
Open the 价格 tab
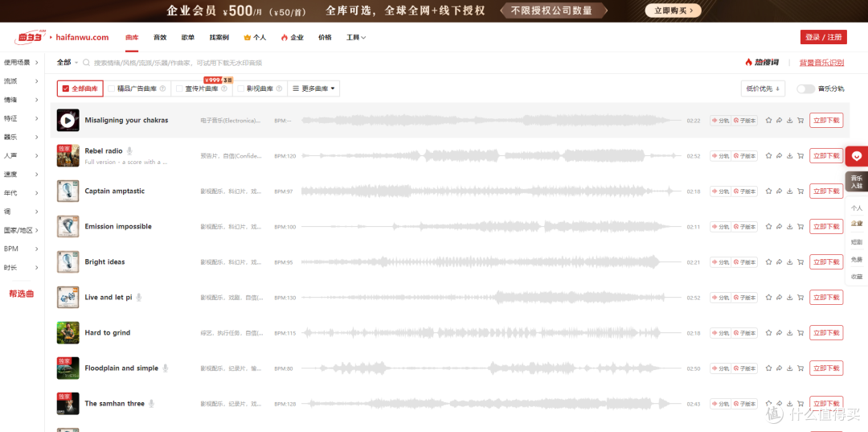(x=325, y=38)
